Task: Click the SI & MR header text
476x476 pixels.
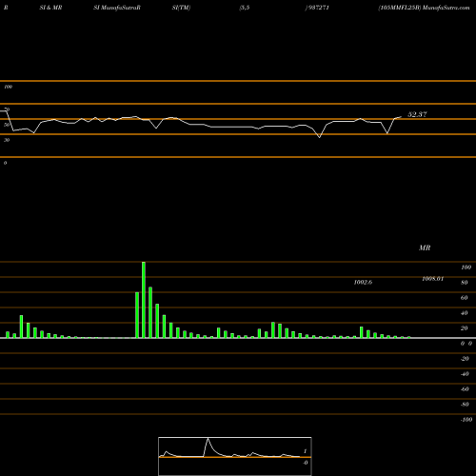Action: [x=50, y=8]
